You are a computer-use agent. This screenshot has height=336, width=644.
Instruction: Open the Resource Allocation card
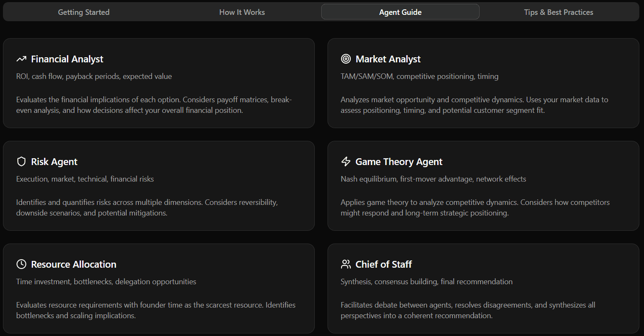[x=159, y=288]
